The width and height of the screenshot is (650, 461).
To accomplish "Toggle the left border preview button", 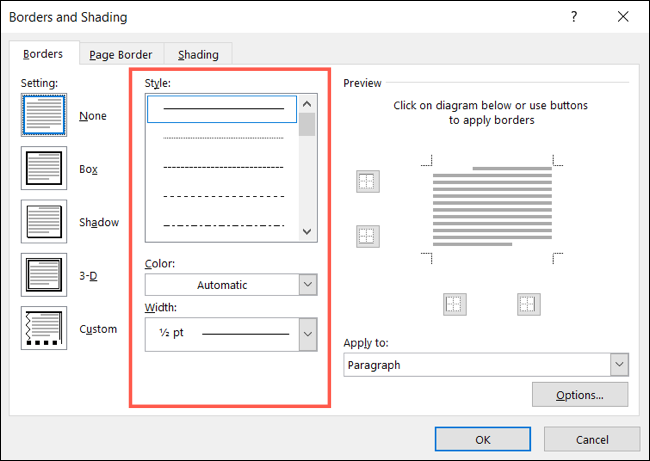I will pos(455,304).
